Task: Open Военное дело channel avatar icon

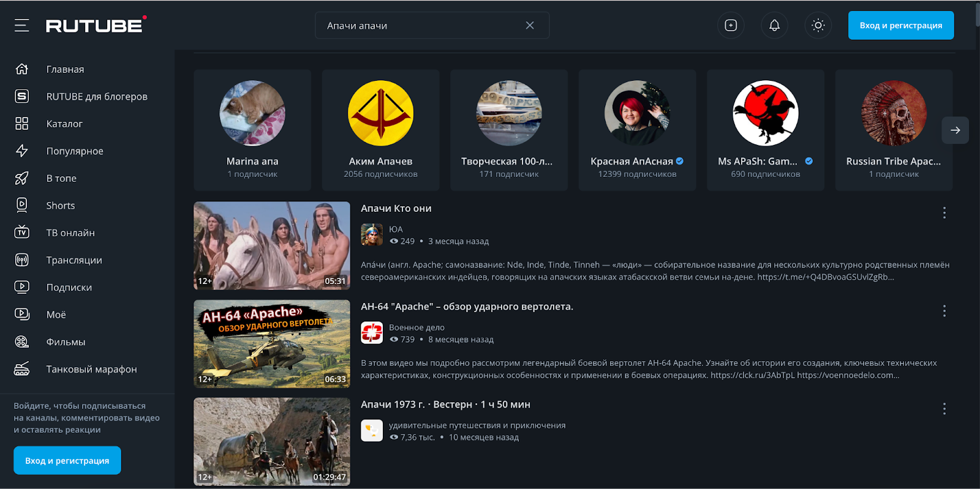Action: pos(372,332)
